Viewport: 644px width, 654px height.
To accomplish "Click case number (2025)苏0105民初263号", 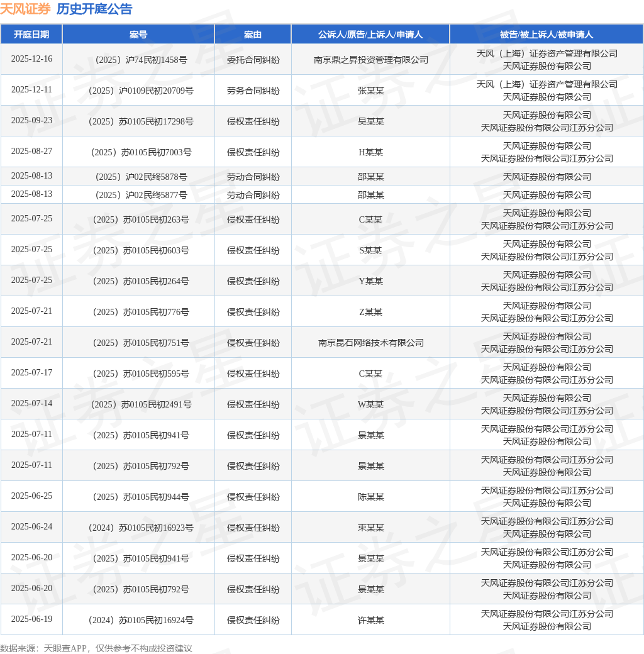I will 141,219.
